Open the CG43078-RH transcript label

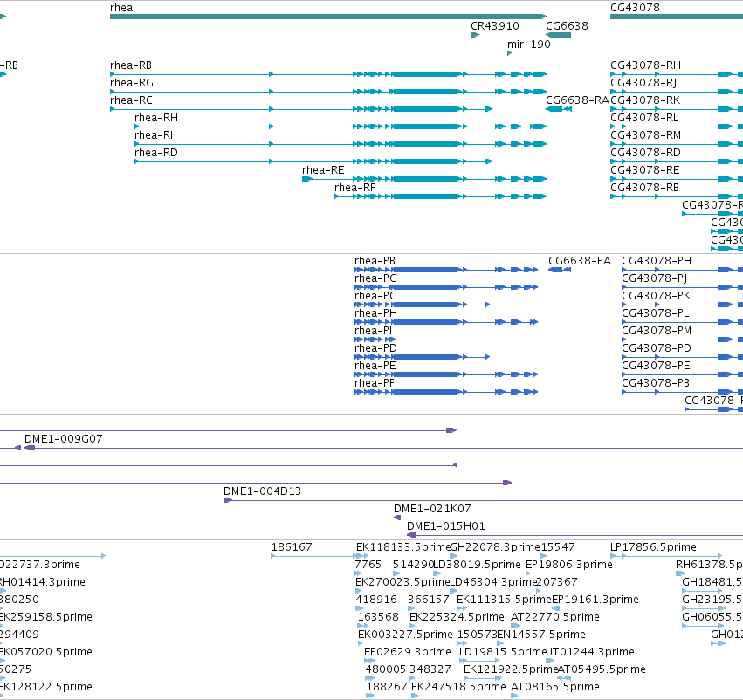pyautogui.click(x=645, y=65)
